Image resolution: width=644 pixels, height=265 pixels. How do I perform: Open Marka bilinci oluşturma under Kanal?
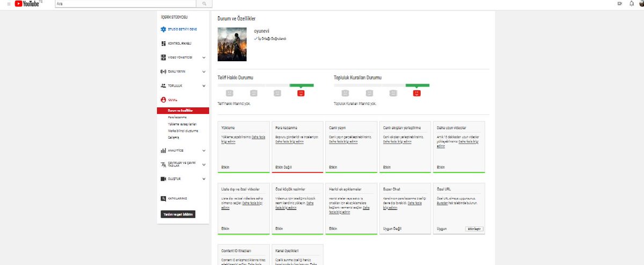(183, 130)
